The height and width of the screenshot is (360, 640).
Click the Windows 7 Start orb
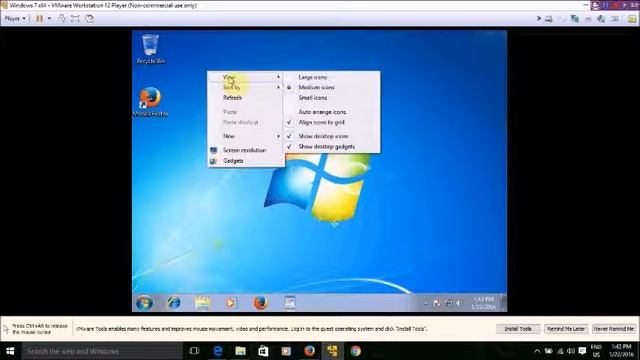(144, 303)
